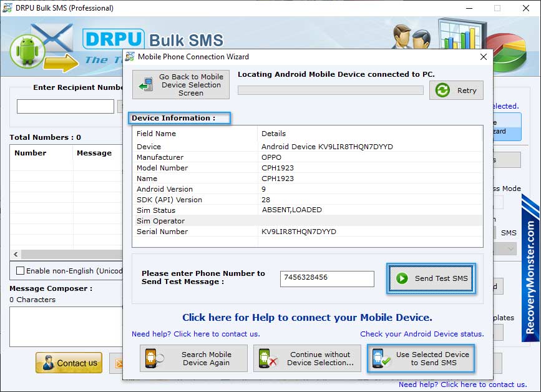Click Search Mobile Device Again button
Viewport: 541px width, 392px height.
click(193, 358)
